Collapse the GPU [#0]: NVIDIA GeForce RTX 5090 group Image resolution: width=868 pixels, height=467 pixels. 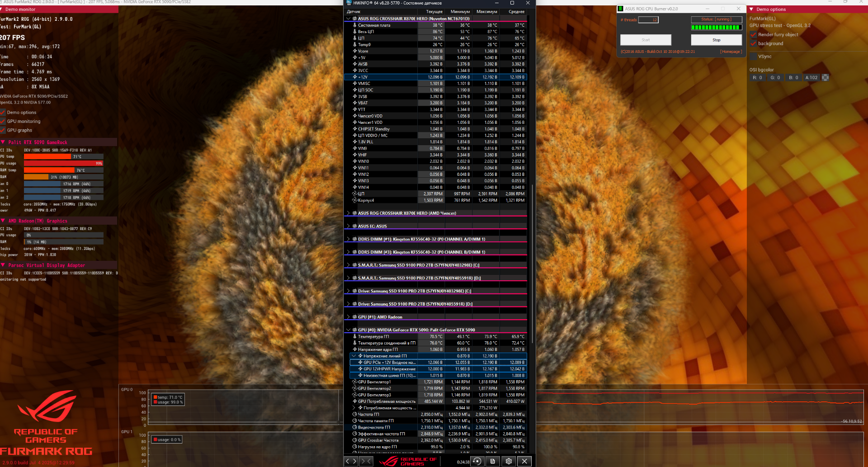pyautogui.click(x=348, y=330)
